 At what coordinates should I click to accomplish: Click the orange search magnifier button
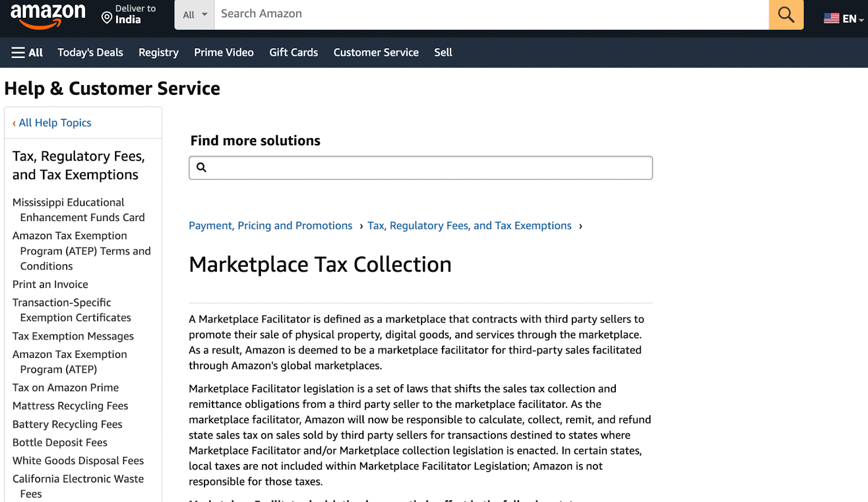point(786,15)
